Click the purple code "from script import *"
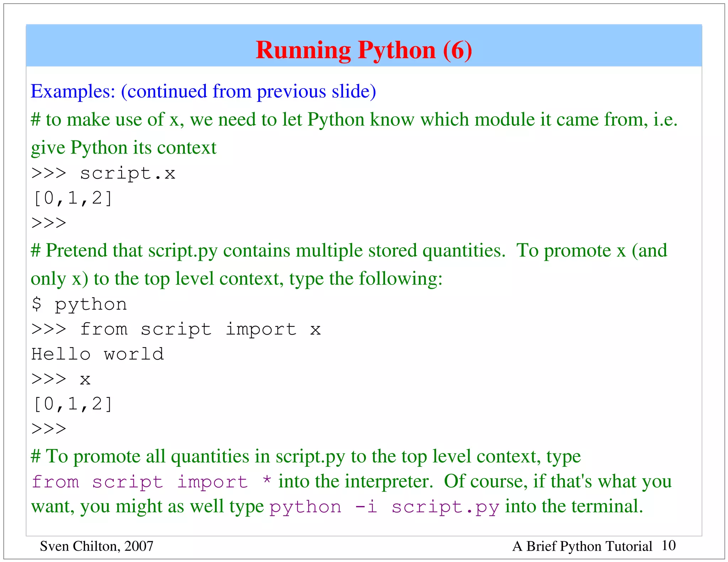This screenshot has height=562, width=728. click(151, 482)
